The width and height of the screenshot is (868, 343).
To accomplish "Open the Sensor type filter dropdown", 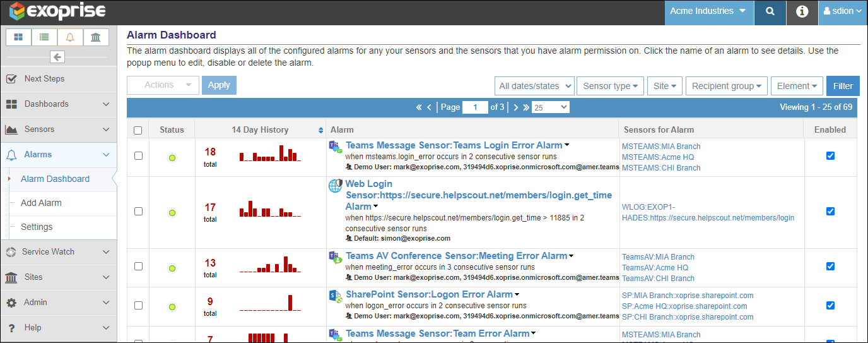I will (x=610, y=86).
